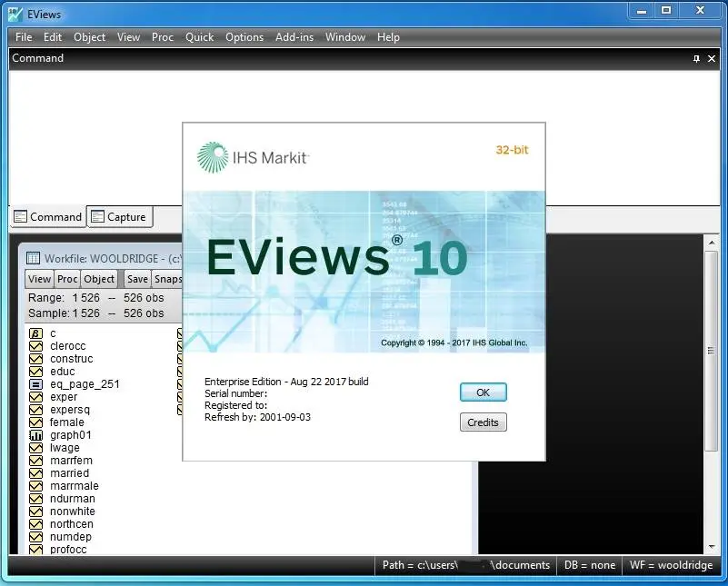Click the Range line in workfile
This screenshot has width=728, height=586.
[x=96, y=298]
